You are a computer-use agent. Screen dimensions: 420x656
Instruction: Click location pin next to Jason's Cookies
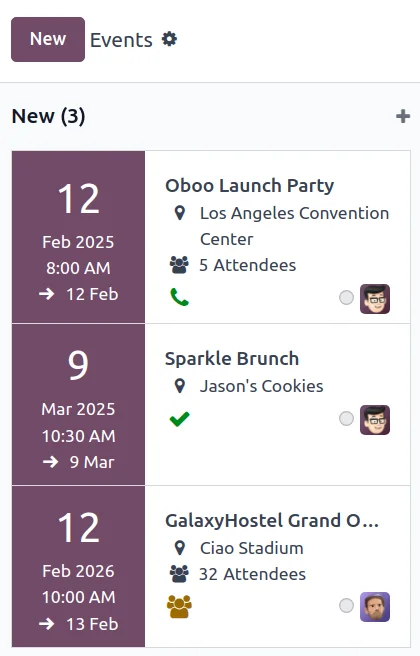179,386
